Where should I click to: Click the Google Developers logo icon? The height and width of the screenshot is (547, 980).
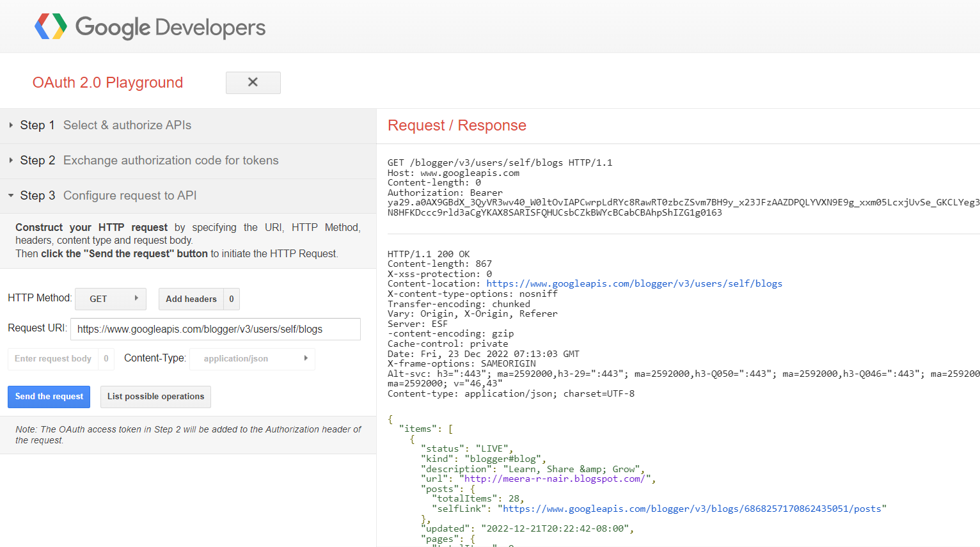(x=51, y=27)
